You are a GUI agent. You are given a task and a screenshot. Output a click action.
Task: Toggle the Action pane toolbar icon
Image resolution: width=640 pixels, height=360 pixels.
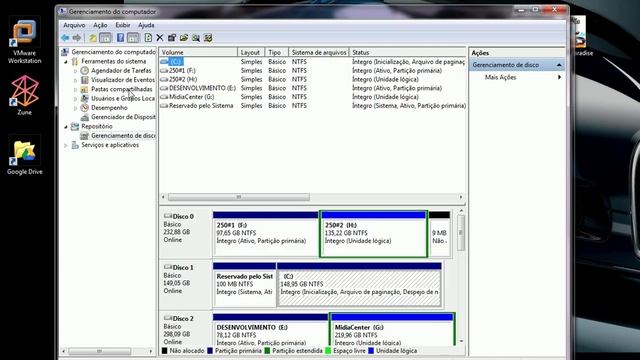tap(133, 38)
